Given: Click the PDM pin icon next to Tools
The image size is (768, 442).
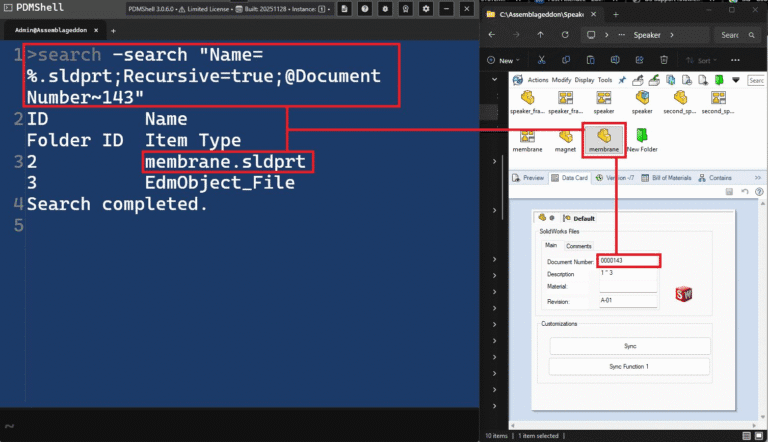Looking at the screenshot, I should click(x=622, y=80).
